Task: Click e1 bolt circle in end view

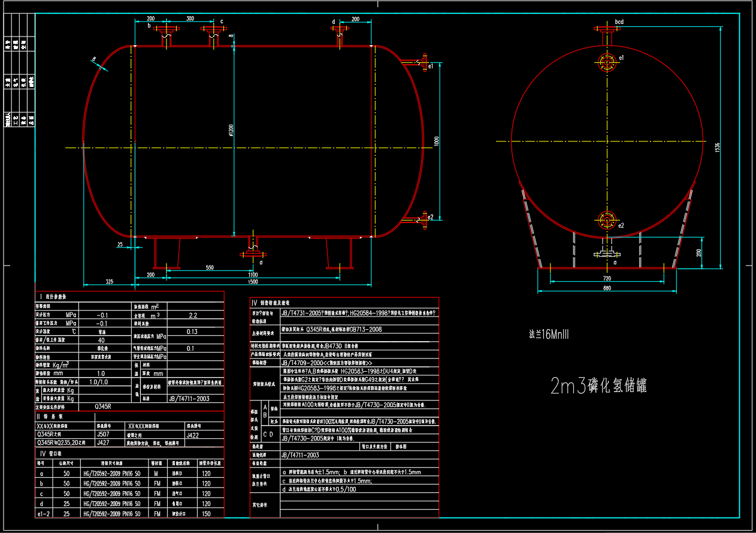Action: click(606, 63)
